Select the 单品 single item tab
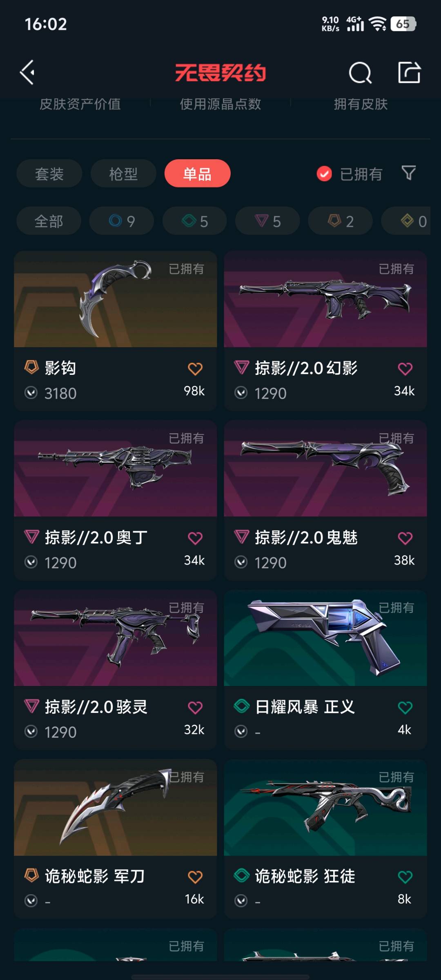The height and width of the screenshot is (980, 441). (x=198, y=174)
